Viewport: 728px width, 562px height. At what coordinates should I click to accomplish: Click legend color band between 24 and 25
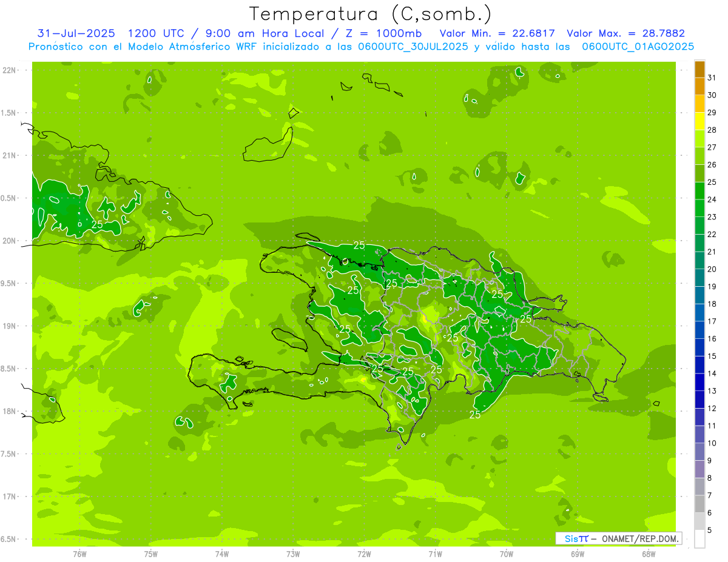pyautogui.click(x=699, y=190)
